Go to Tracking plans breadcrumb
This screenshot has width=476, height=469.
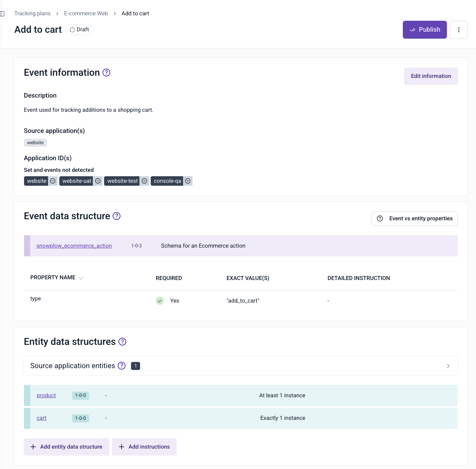pyautogui.click(x=32, y=13)
